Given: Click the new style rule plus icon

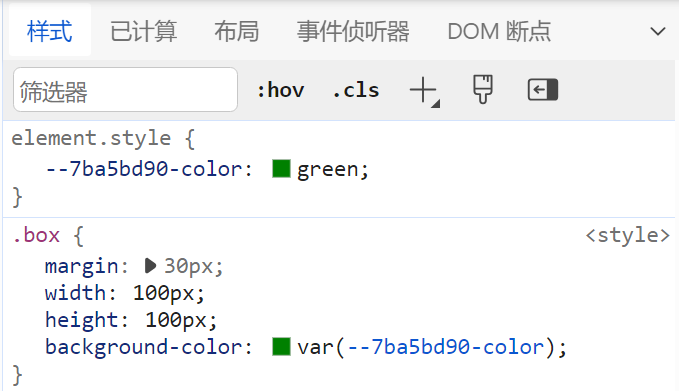Looking at the screenshot, I should pos(424,90).
